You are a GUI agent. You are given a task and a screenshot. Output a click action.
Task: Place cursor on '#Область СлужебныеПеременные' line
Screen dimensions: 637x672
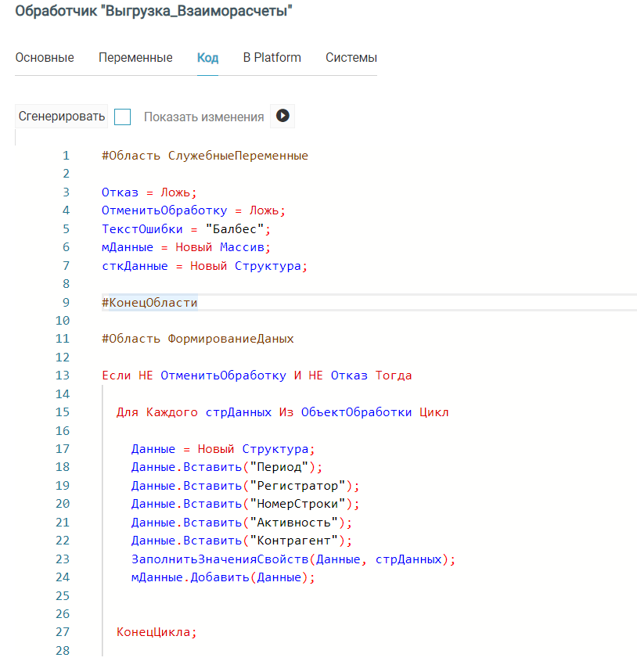point(204,155)
